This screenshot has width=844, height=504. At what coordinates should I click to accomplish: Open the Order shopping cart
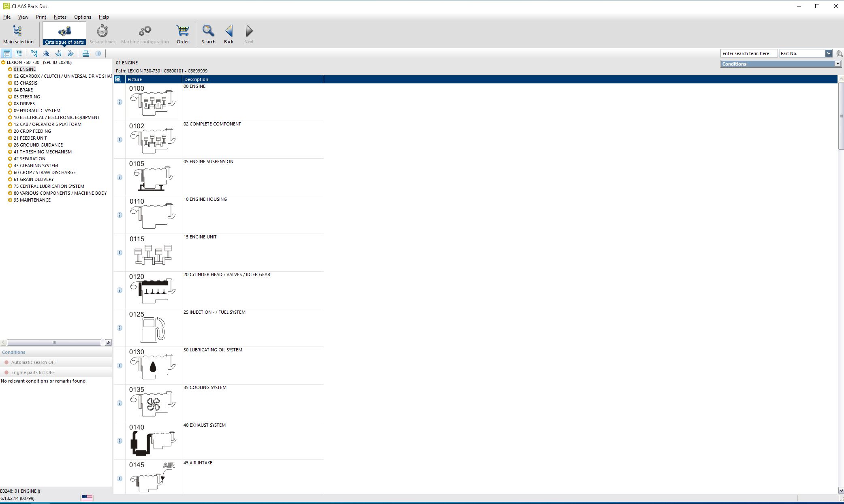point(183,34)
